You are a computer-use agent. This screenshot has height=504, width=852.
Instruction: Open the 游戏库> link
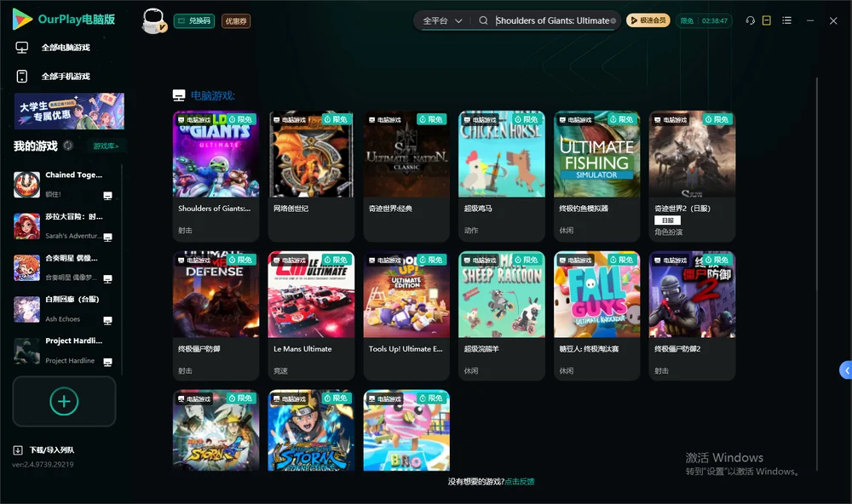point(106,146)
